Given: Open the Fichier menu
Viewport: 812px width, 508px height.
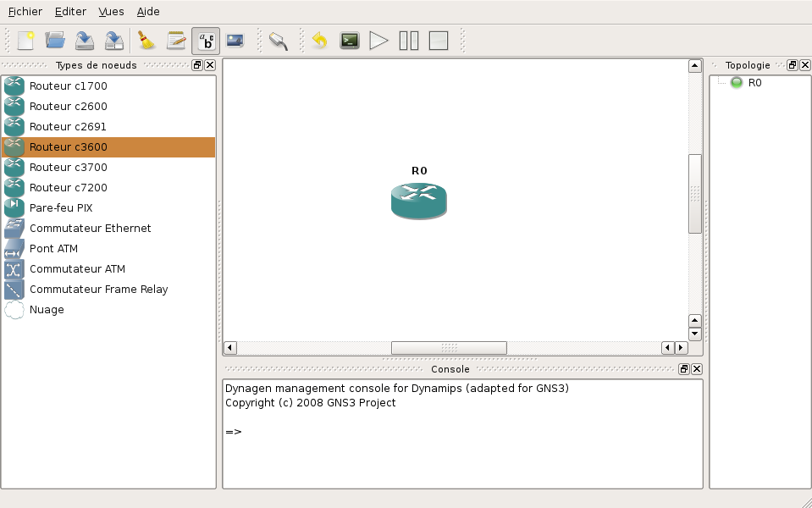Looking at the screenshot, I should [25, 11].
